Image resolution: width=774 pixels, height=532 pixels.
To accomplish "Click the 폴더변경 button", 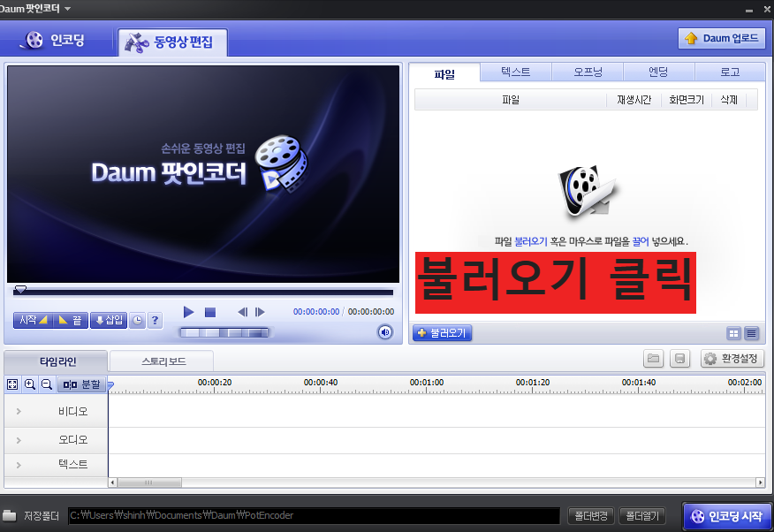I will 591,516.
